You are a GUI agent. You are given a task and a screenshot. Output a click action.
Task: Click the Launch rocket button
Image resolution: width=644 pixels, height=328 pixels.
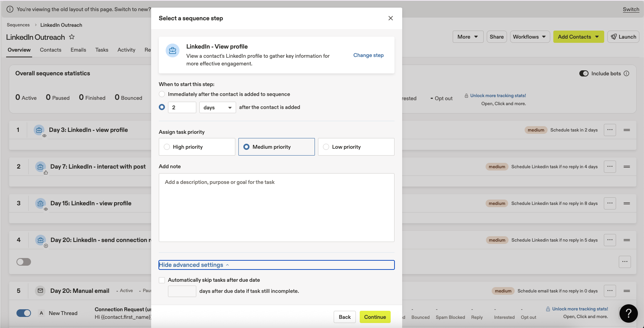click(623, 37)
